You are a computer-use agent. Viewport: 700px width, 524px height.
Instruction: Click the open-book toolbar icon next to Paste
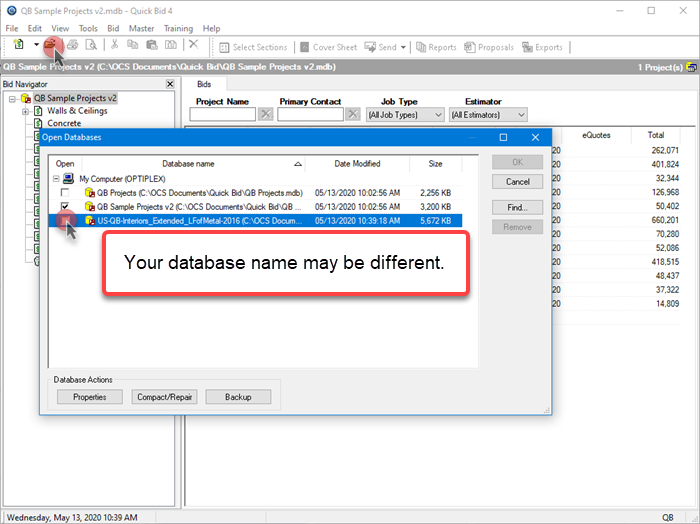171,44
